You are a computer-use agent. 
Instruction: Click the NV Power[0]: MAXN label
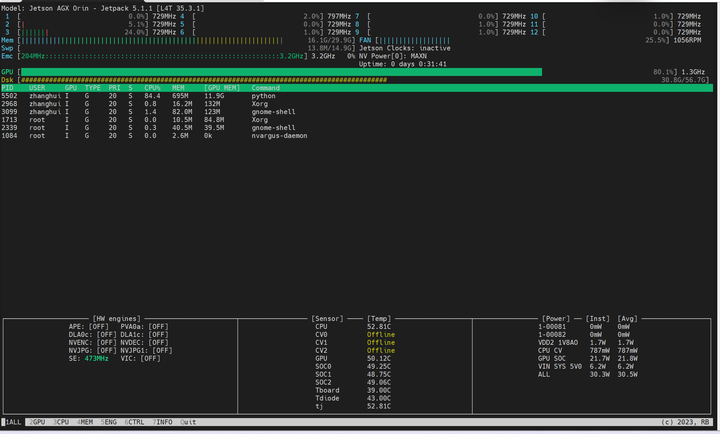(x=393, y=56)
